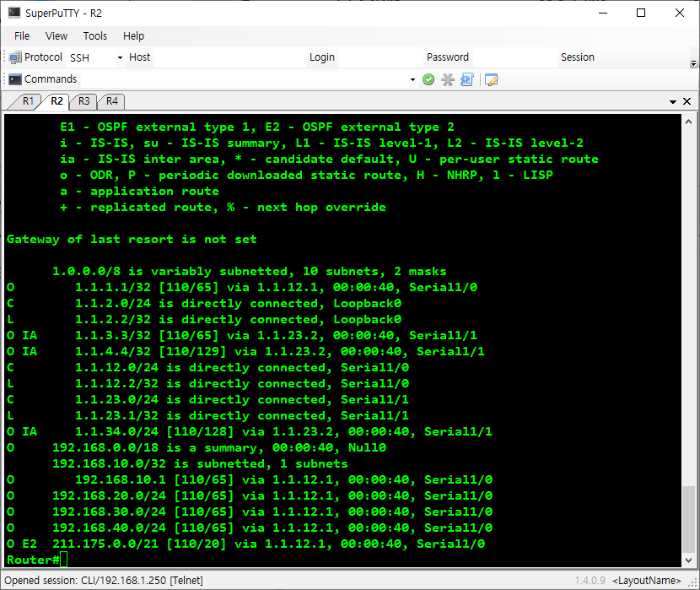Click the notepad with pencil icon
Screen dimensions: 700x590
491,80
